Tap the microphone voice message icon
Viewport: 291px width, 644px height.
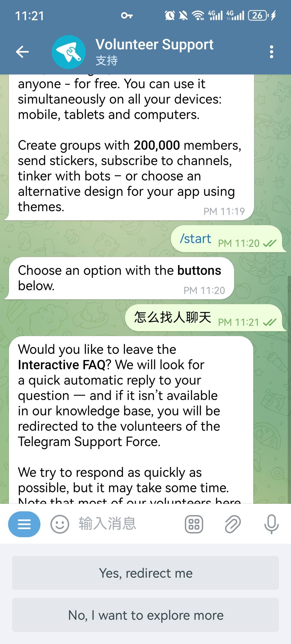click(x=271, y=524)
